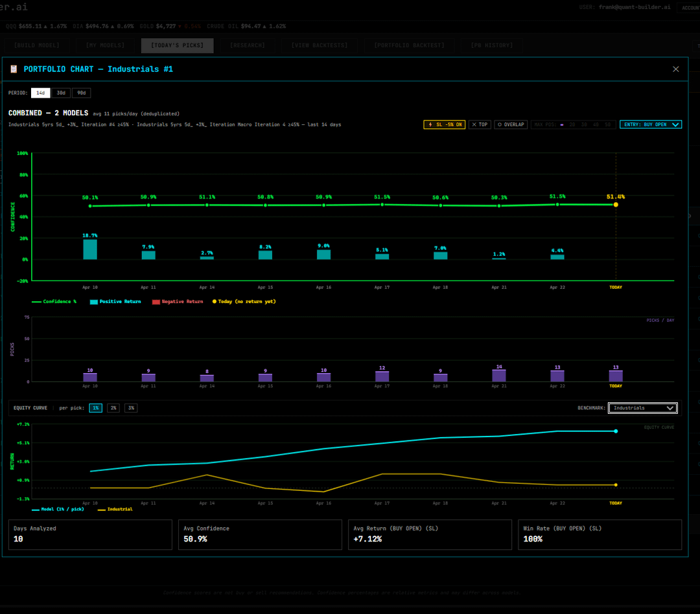
Task: Close the Portfolio Chart dialog with the X icon
Action: pos(675,69)
